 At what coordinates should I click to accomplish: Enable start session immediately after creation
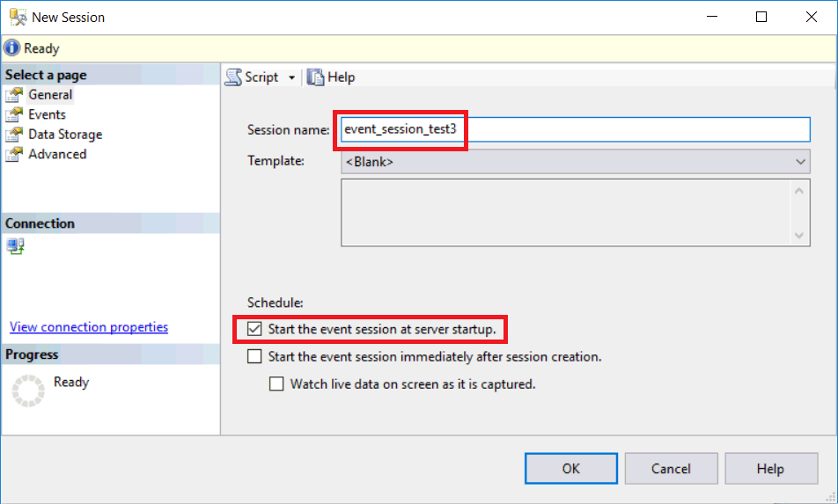click(255, 357)
